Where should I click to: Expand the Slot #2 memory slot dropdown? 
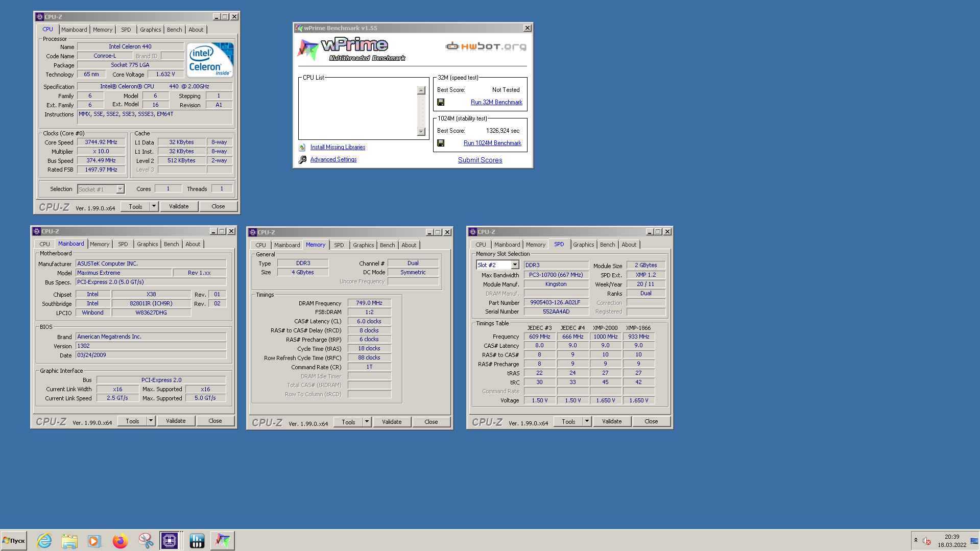pyautogui.click(x=515, y=265)
